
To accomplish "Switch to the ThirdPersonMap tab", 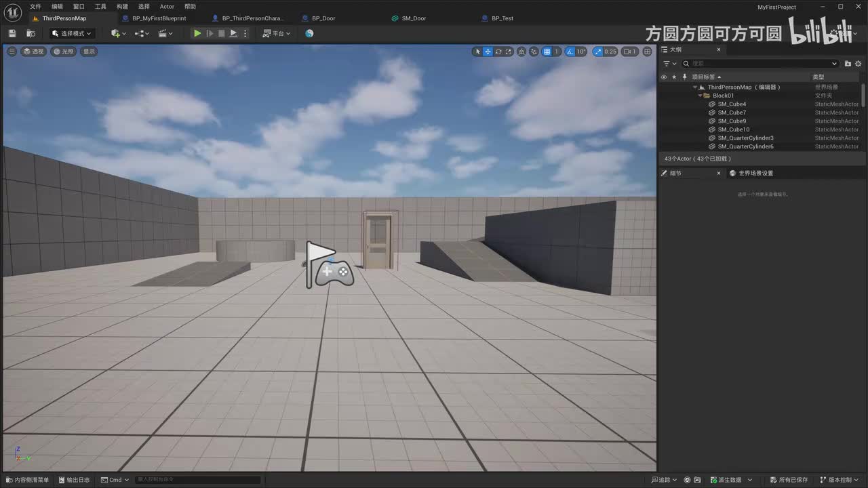I will [x=64, y=18].
